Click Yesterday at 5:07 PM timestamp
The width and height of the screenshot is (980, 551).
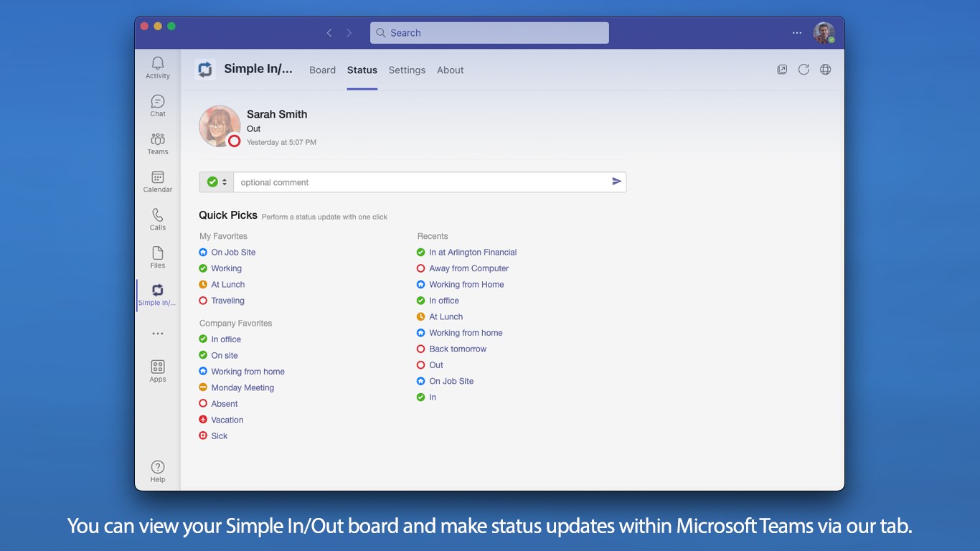(281, 143)
